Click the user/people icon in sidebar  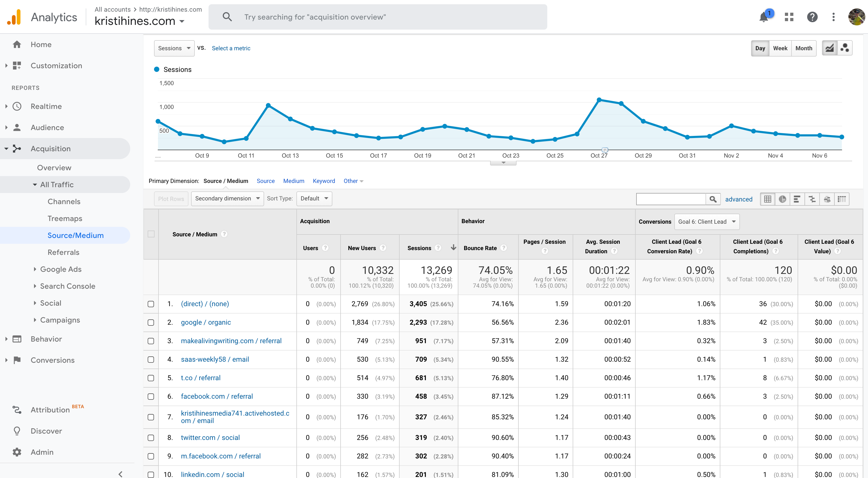point(16,127)
